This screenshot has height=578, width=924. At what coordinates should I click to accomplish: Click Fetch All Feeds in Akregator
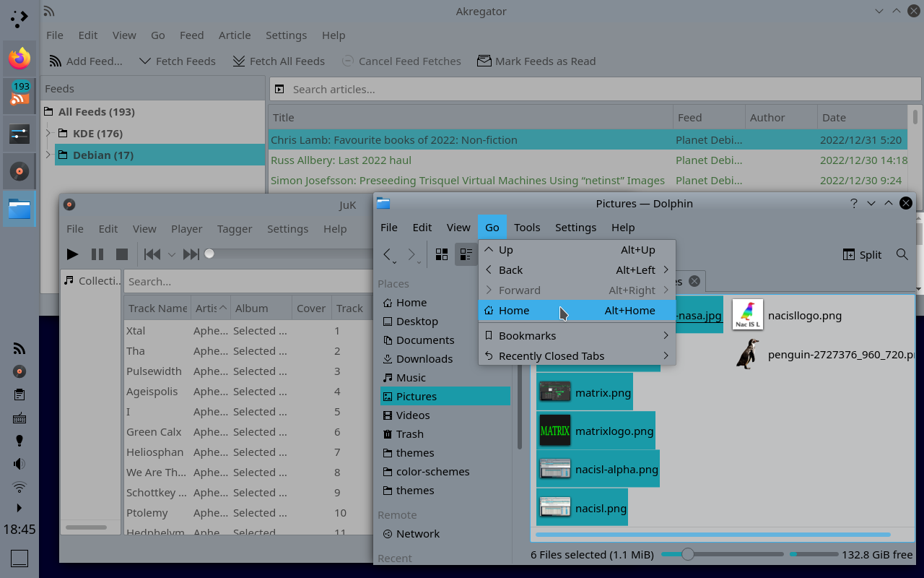[x=279, y=61]
